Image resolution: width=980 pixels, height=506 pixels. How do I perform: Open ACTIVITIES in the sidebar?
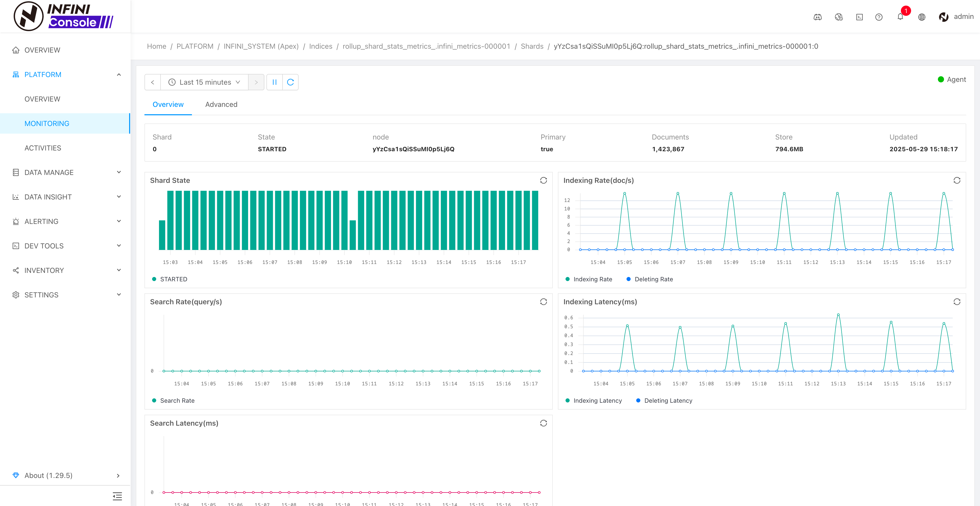click(x=43, y=148)
